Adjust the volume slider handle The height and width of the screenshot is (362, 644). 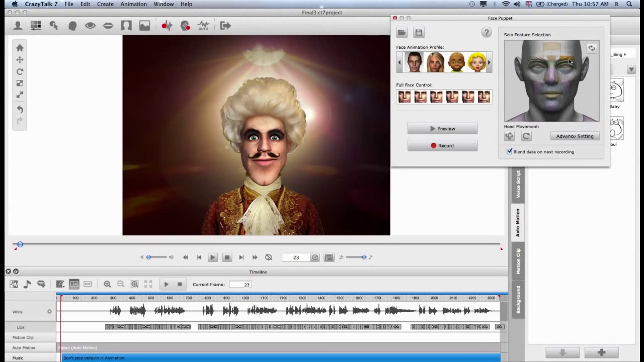click(x=149, y=257)
